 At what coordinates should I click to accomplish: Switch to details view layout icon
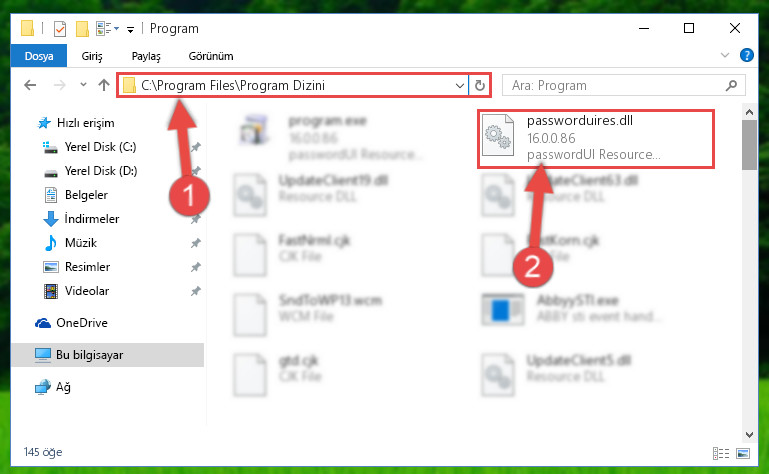(x=720, y=453)
